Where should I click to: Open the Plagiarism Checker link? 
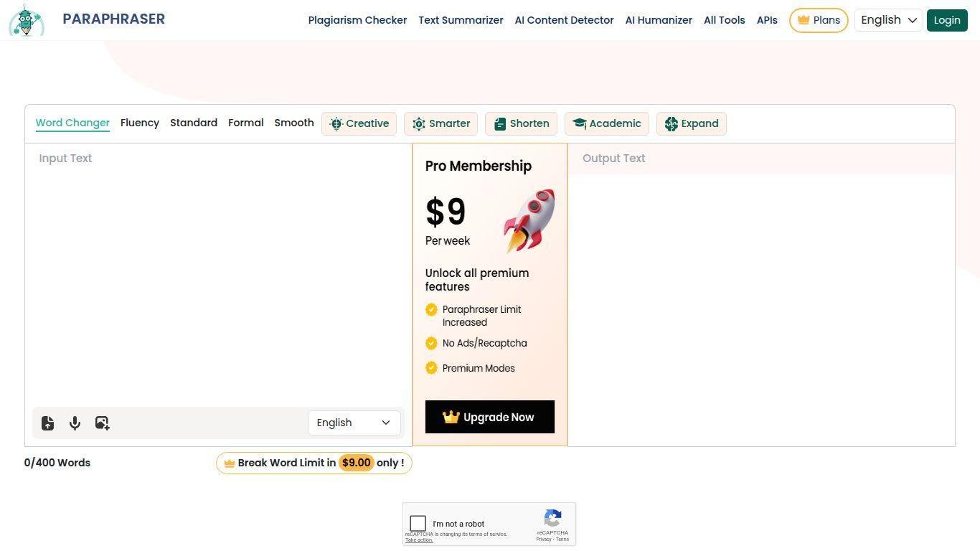(357, 20)
